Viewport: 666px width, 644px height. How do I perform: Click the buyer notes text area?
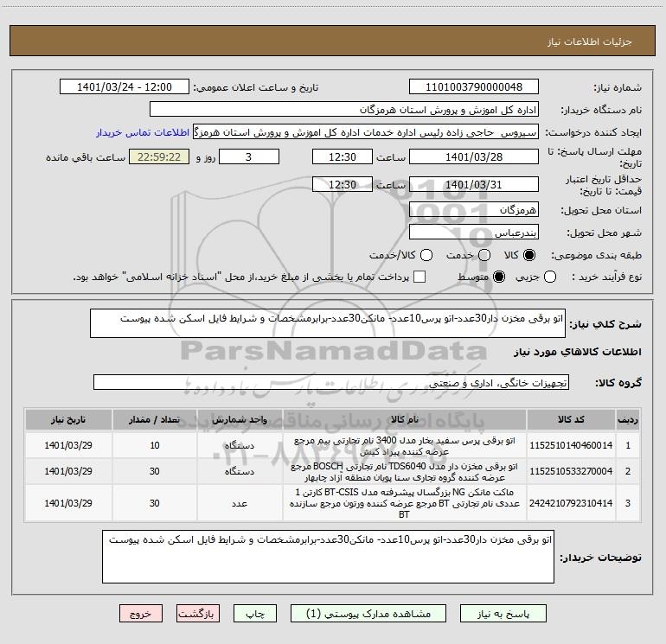(328, 557)
